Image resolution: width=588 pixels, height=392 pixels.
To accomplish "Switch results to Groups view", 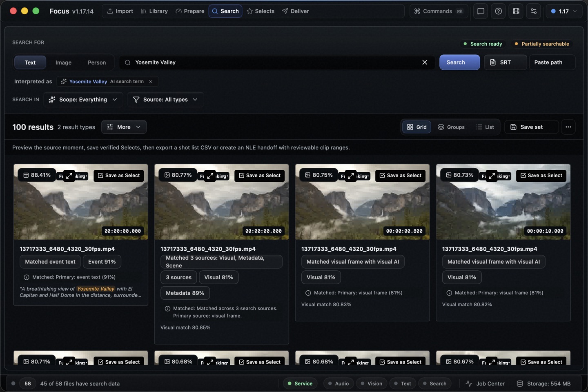I will [451, 127].
